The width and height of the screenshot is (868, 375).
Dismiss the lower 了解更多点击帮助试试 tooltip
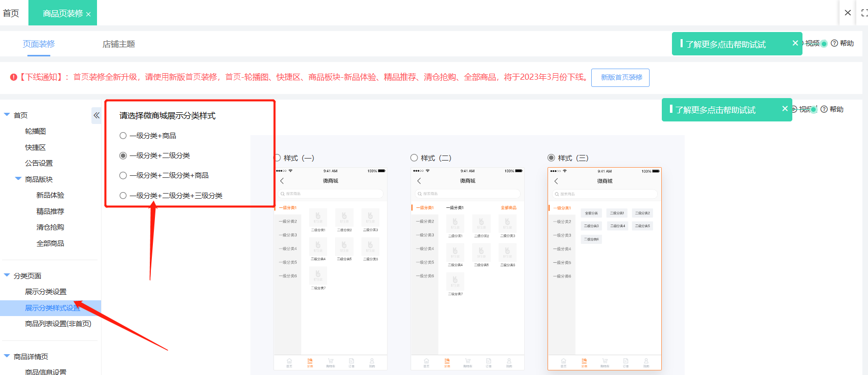tap(785, 109)
